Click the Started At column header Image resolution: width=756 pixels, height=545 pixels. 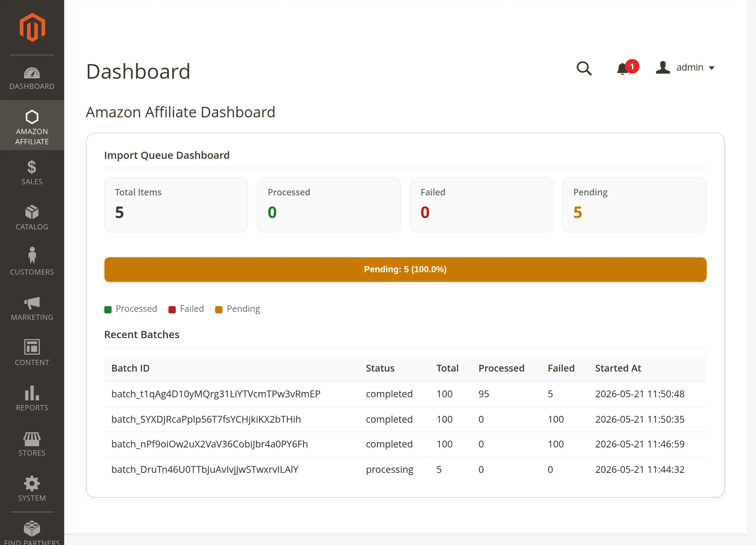pyautogui.click(x=618, y=368)
